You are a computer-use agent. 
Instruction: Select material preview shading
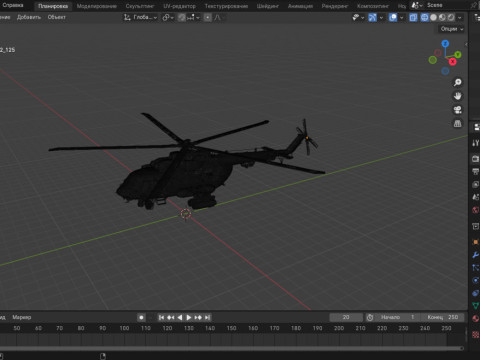tap(442, 17)
